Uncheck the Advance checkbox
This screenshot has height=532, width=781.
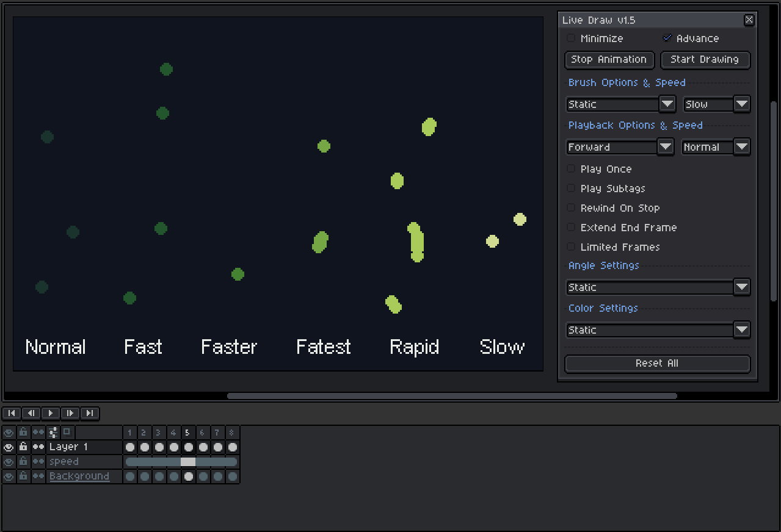(x=691, y=38)
